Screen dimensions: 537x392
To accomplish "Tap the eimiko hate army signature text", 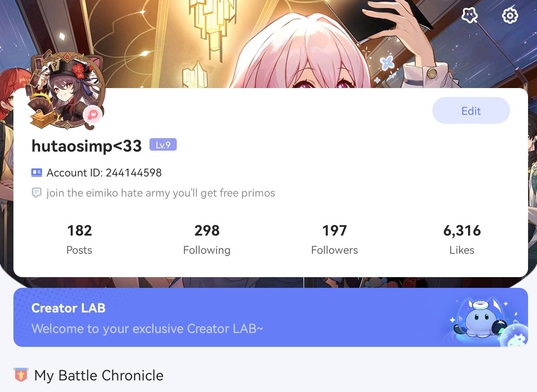I will pyautogui.click(x=161, y=193).
